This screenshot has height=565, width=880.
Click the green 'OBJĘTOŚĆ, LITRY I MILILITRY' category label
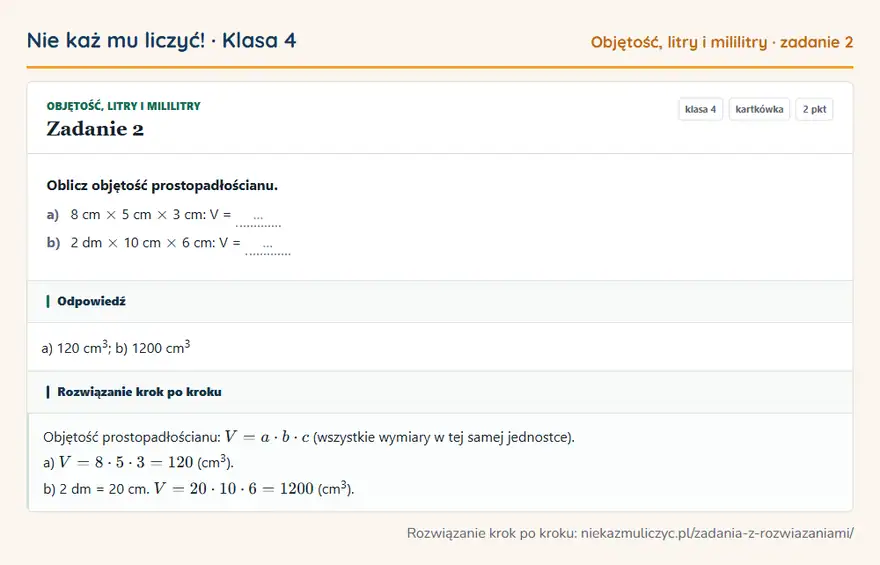click(x=123, y=106)
